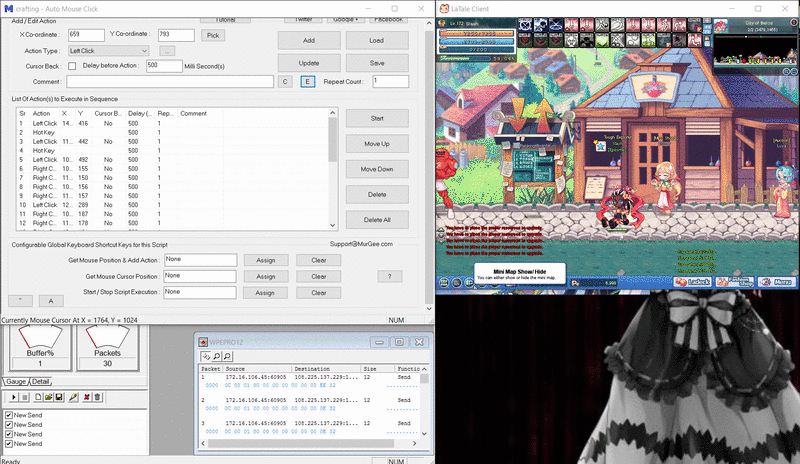Click the action list vertical scrollbar thumb

(333, 139)
